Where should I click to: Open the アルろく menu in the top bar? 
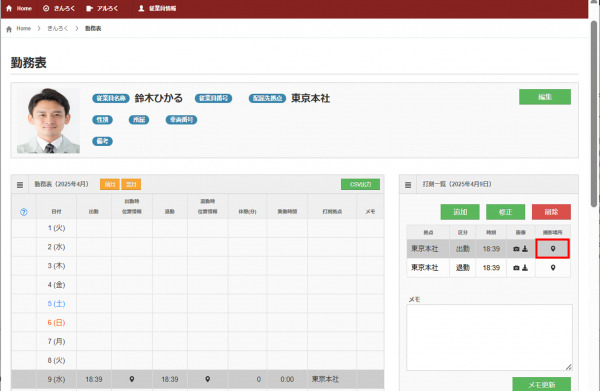pyautogui.click(x=102, y=8)
